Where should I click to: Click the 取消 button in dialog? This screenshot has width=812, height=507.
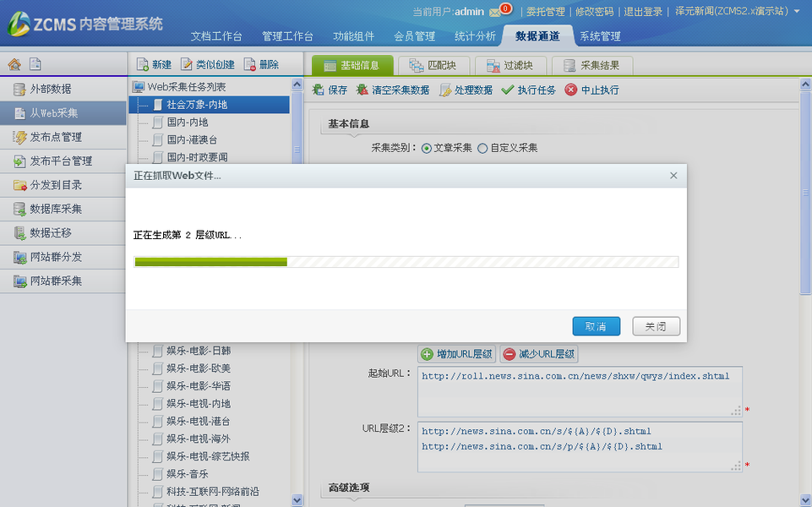coord(596,326)
